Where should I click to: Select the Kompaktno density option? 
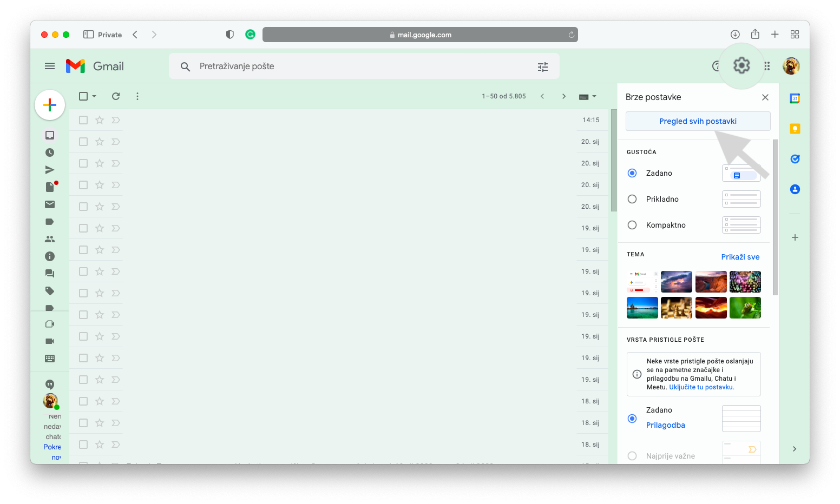pyautogui.click(x=632, y=225)
